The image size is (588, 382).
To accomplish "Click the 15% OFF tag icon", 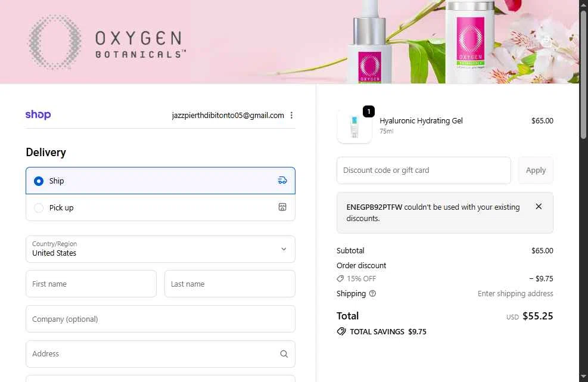I will 340,278.
